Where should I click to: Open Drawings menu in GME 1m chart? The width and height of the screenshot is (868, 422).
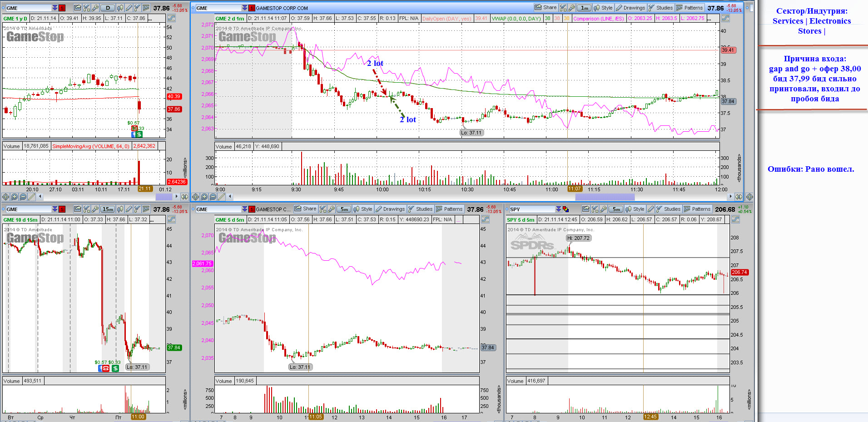(x=630, y=8)
